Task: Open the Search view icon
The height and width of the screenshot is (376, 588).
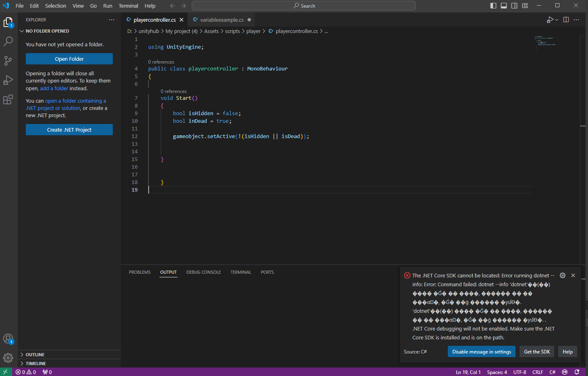Action: [8, 41]
